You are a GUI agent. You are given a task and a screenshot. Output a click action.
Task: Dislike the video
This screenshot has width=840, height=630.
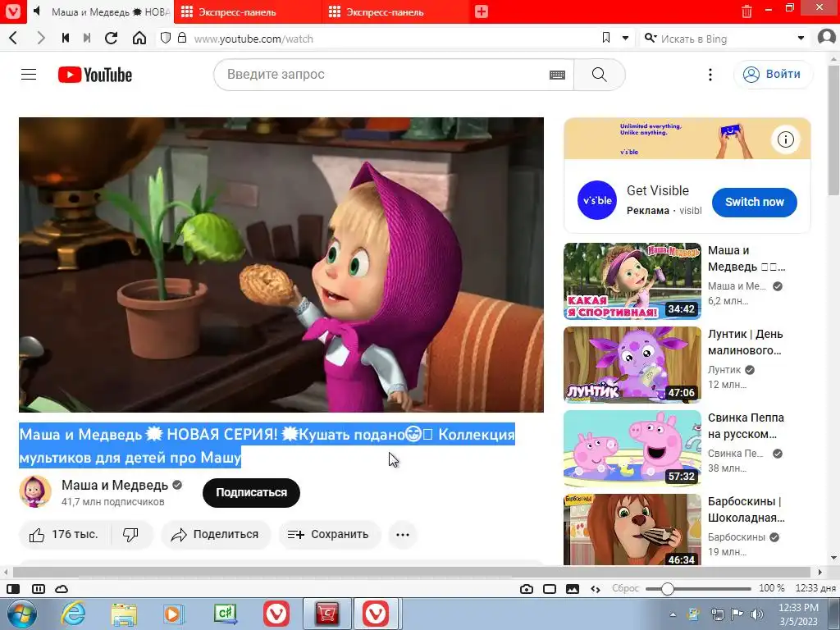[130, 534]
